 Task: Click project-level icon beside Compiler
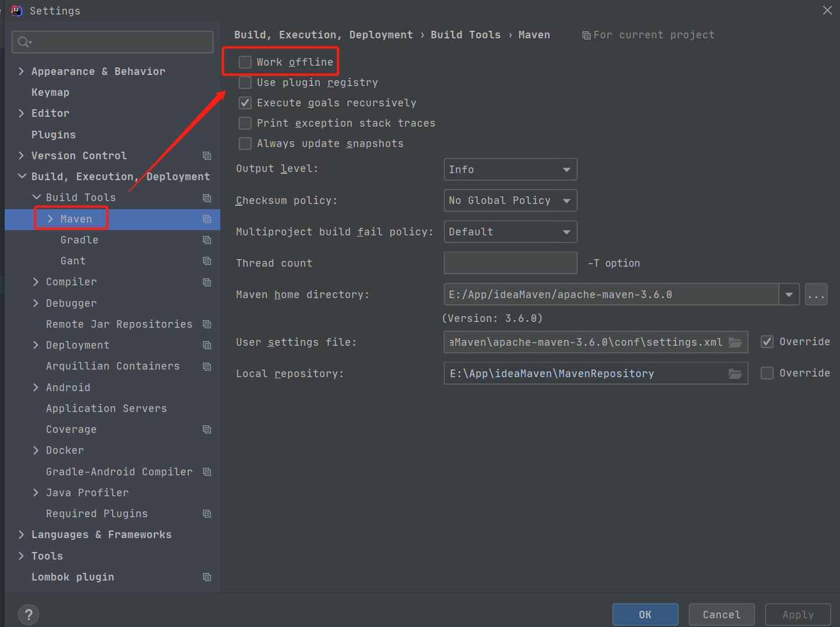pos(207,282)
